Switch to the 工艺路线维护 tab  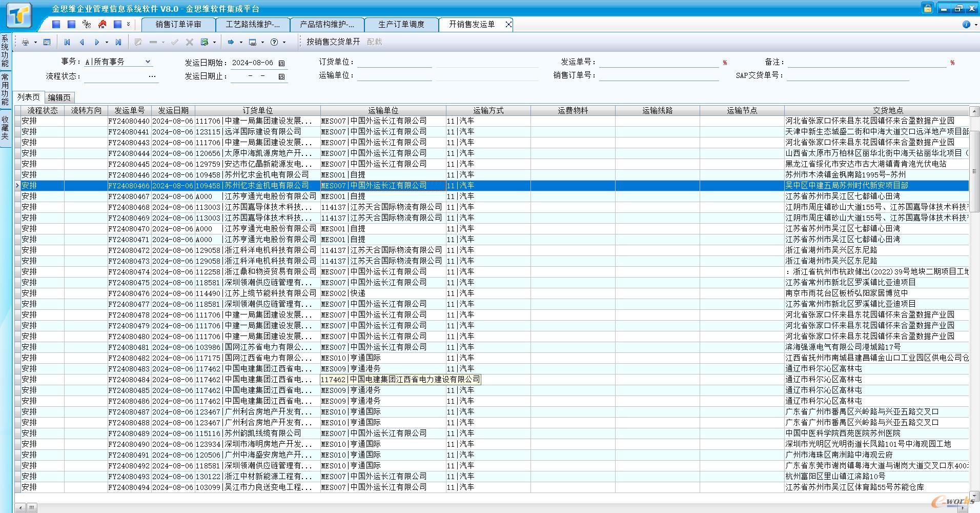coord(253,24)
